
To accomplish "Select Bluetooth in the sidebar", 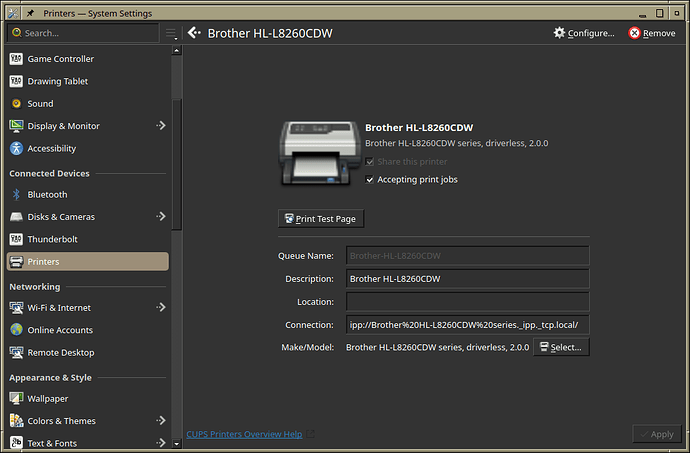I will [x=88, y=194].
